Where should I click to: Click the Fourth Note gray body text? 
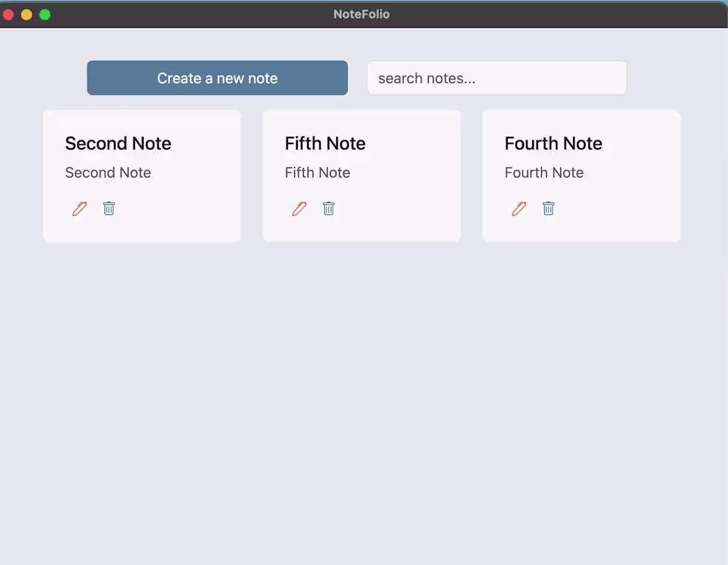tap(544, 173)
